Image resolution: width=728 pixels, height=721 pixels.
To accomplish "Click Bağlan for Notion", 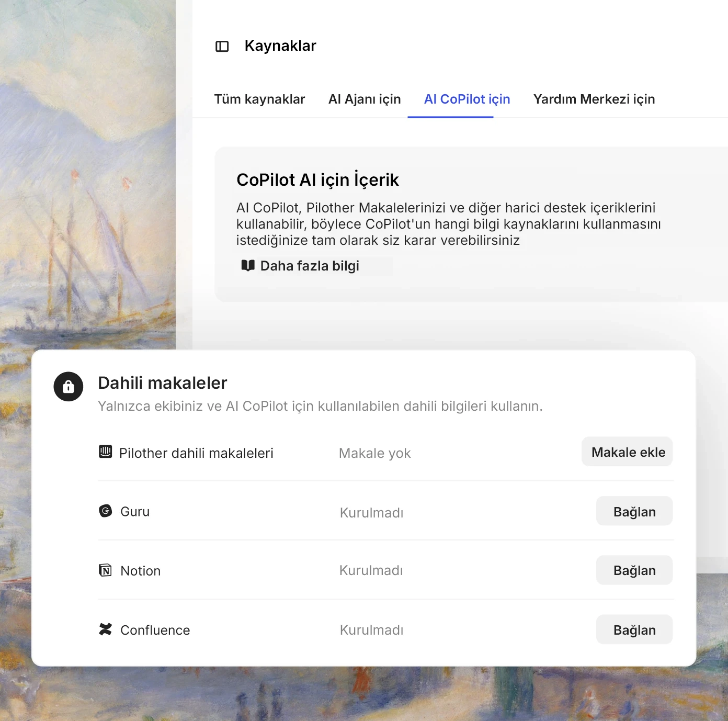I will tap(634, 570).
